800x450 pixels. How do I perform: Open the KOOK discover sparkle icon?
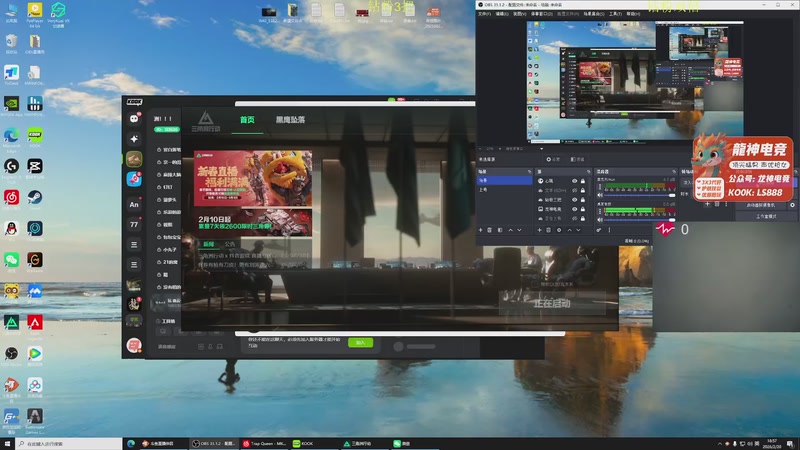pos(134,139)
